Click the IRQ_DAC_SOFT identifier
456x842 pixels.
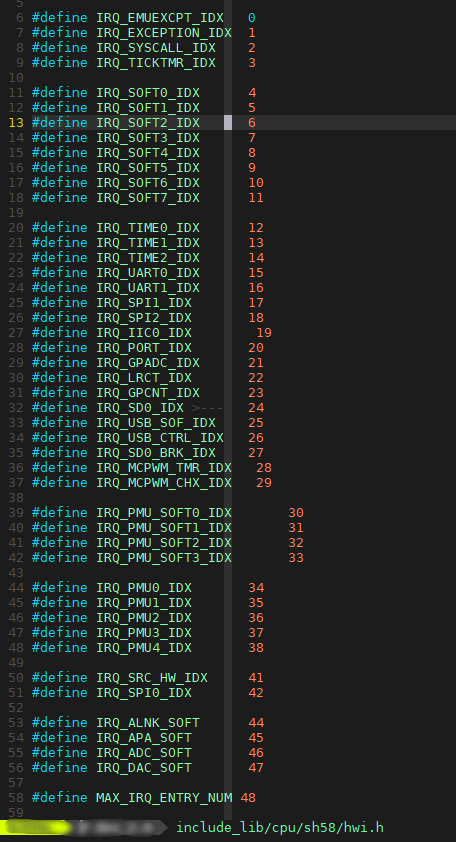(144, 768)
